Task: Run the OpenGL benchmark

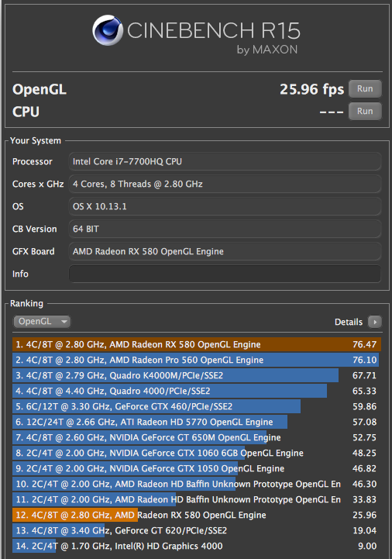Action: click(365, 88)
